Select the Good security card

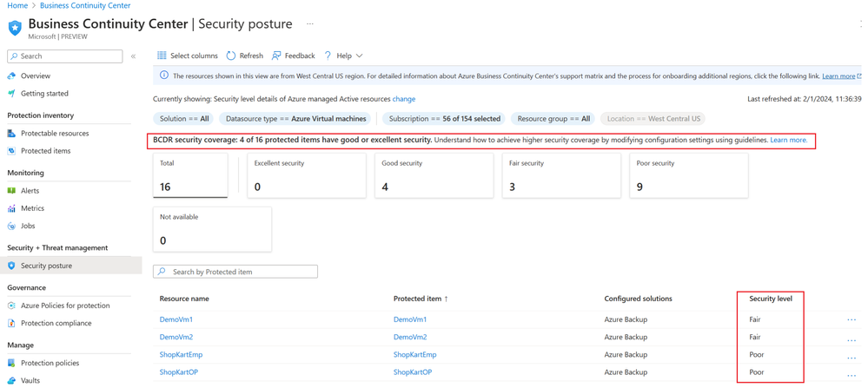point(434,175)
